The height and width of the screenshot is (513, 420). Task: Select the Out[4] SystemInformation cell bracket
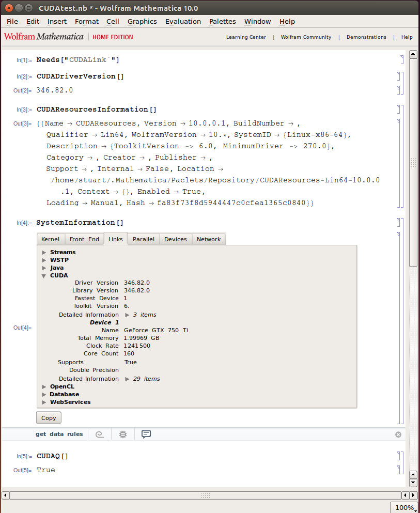pos(399,328)
